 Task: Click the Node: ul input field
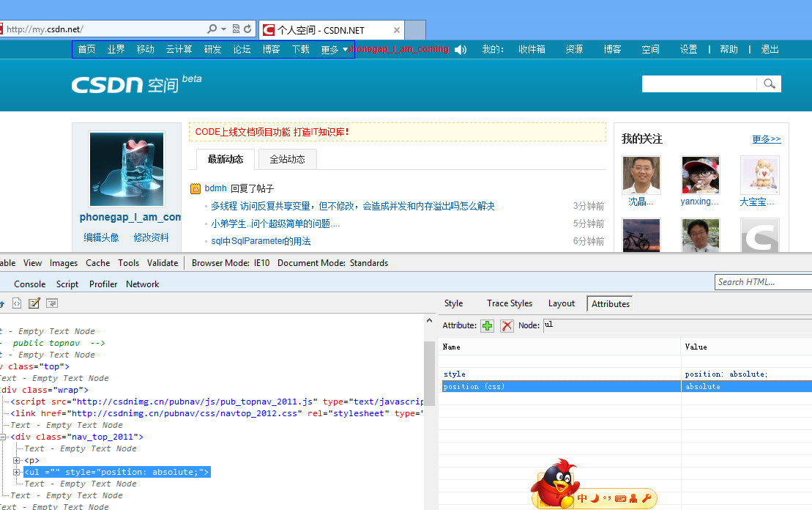pyautogui.click(x=677, y=325)
